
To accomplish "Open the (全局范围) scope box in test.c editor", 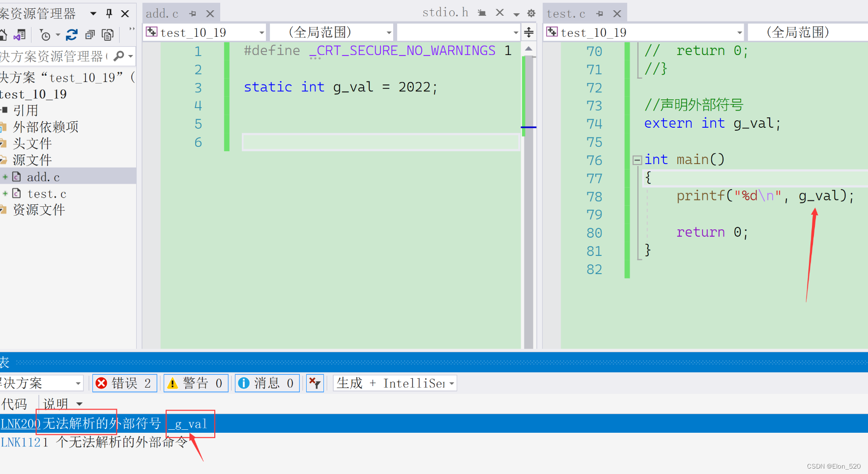I will click(808, 32).
